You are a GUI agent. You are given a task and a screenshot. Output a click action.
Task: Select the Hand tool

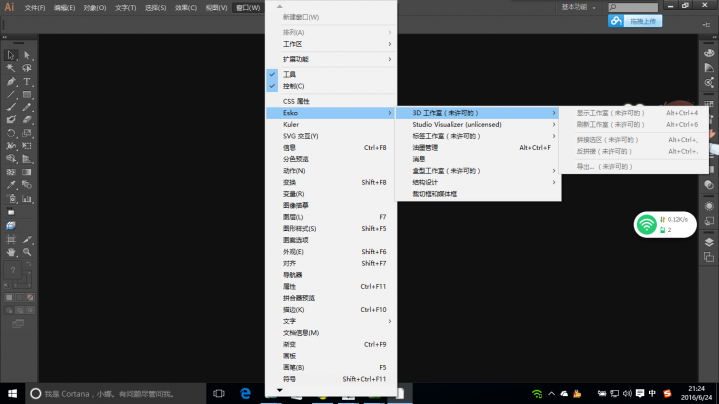11,252
